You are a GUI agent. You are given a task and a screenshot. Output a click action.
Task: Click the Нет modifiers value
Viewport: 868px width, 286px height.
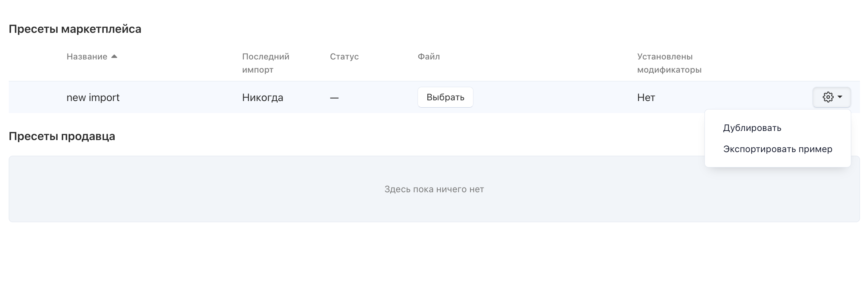coord(646,97)
